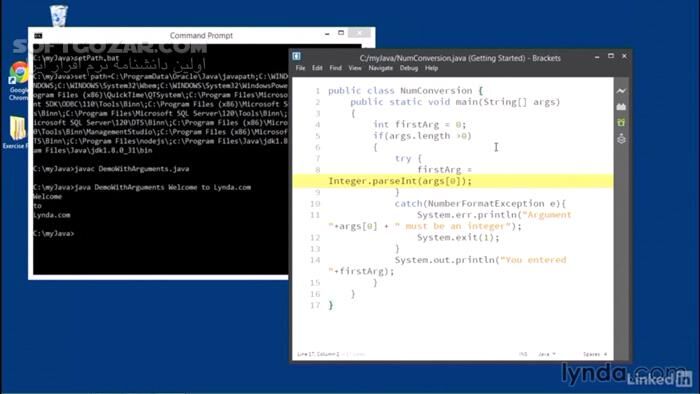Open the Google Chrome desktop shortcut
Image resolution: width=700 pixels, height=394 pixels.
18,81
